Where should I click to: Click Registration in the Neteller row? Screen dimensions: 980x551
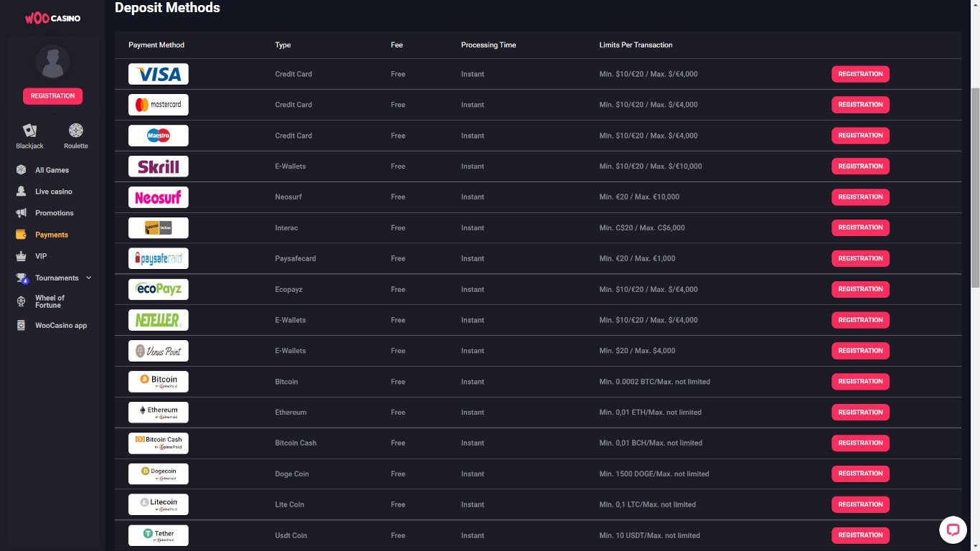860,320
